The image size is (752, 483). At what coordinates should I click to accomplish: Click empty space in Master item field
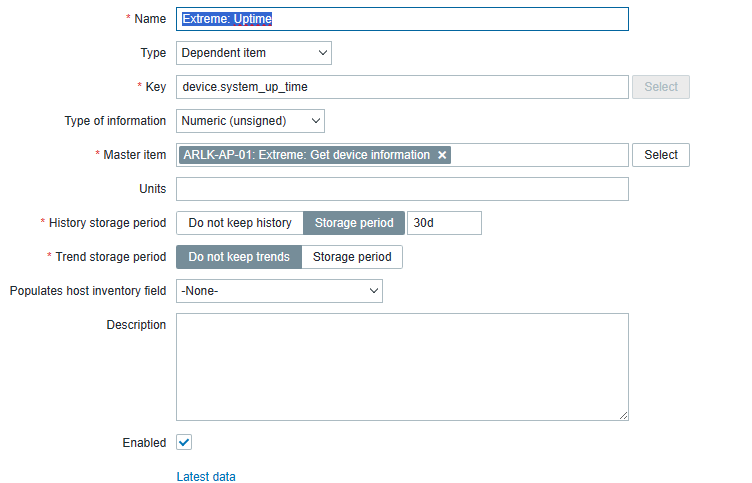click(x=540, y=155)
